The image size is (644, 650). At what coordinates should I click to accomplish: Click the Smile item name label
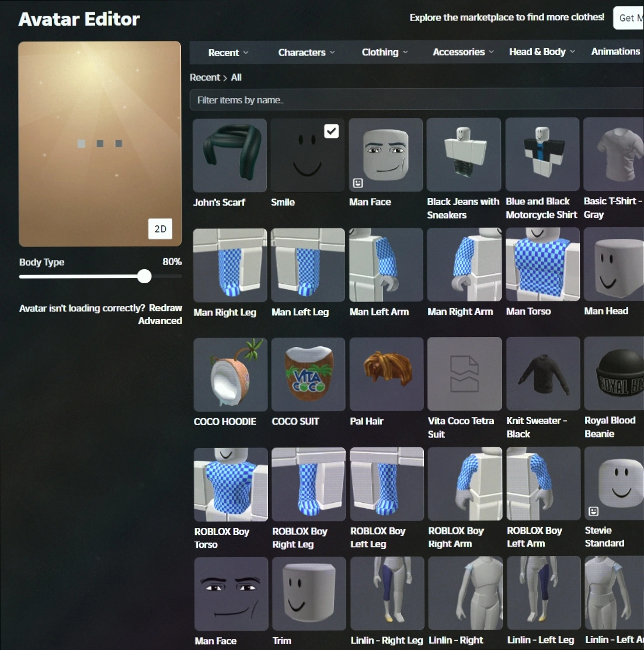point(283,202)
